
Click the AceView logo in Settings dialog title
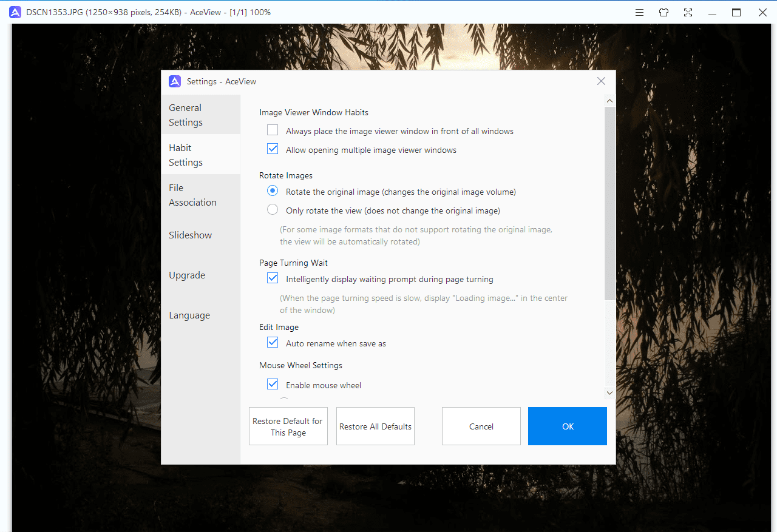[x=175, y=81]
